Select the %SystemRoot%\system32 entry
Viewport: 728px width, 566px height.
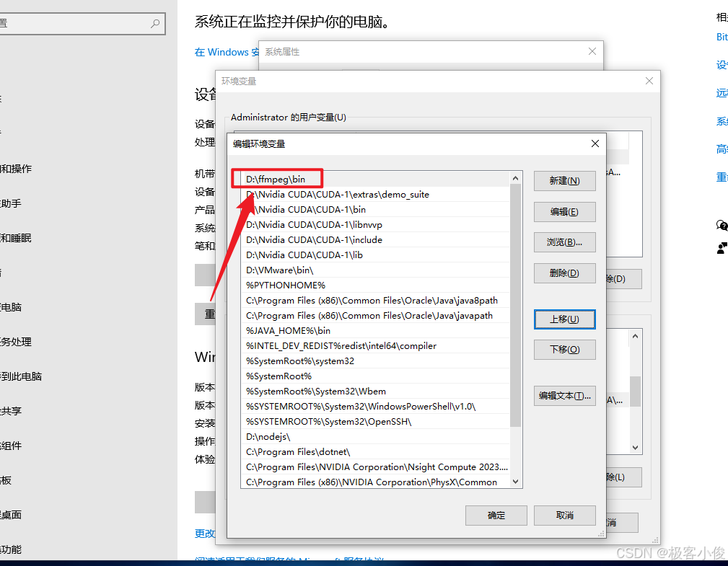375,361
